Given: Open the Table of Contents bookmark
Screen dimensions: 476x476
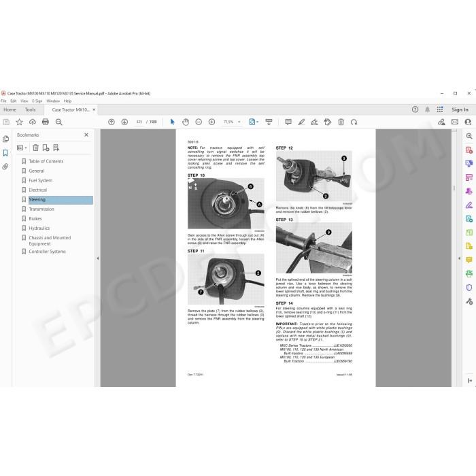Looking at the screenshot, I should [46, 162].
